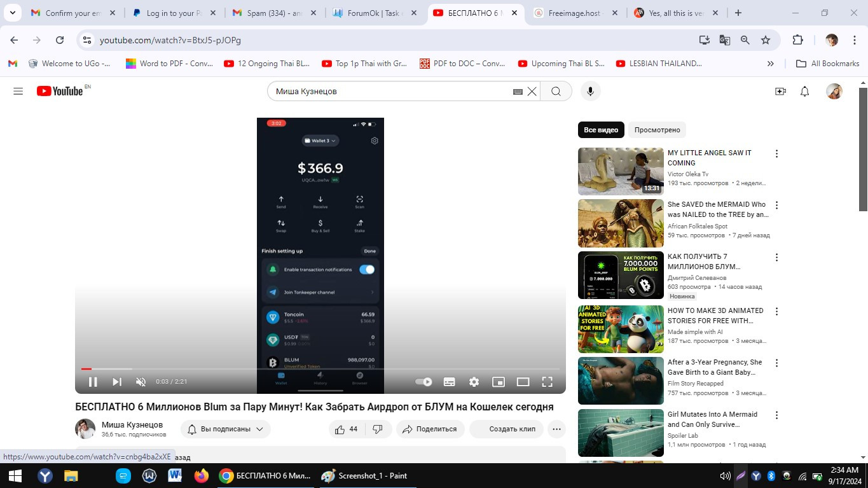Skip to the next video
Viewport: 868px width, 488px height.
tap(117, 382)
